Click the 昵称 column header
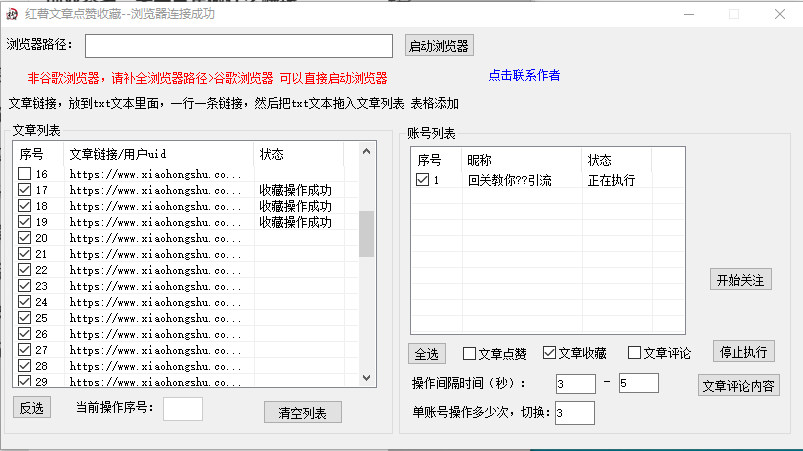 point(480,161)
